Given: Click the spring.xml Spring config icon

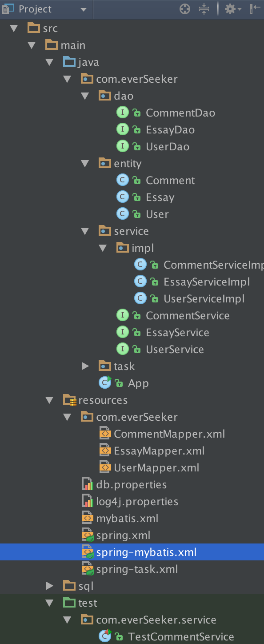Looking at the screenshot, I should [88, 535].
